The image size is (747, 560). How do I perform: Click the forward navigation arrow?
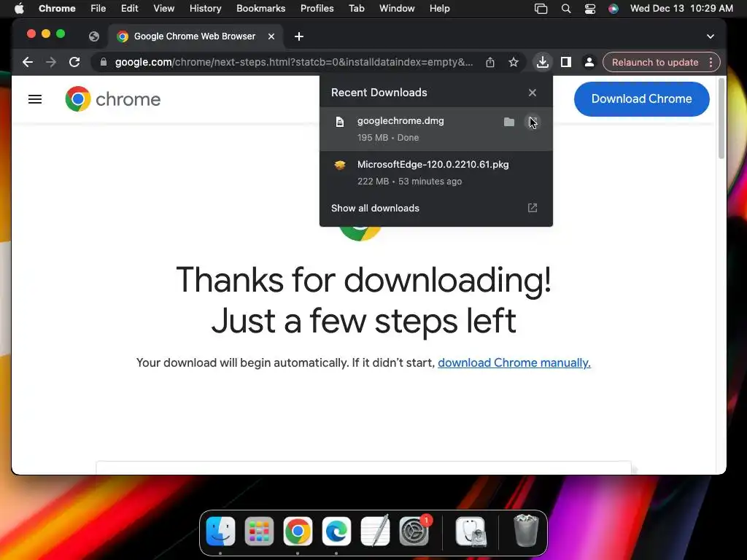(x=51, y=63)
